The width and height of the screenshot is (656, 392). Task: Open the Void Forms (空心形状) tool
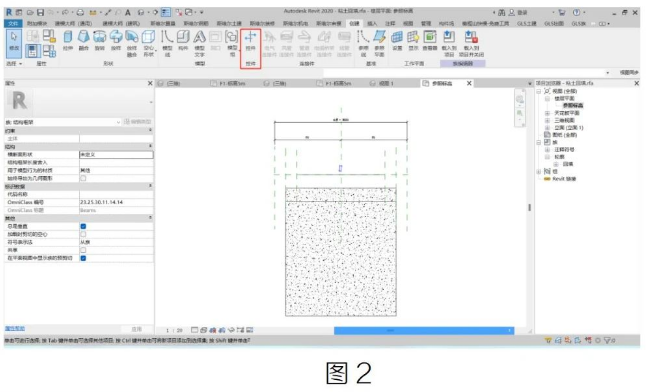pyautogui.click(x=149, y=43)
